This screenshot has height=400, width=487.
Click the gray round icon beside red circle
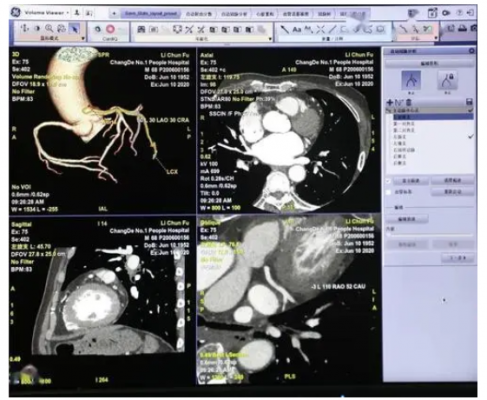coord(97,29)
